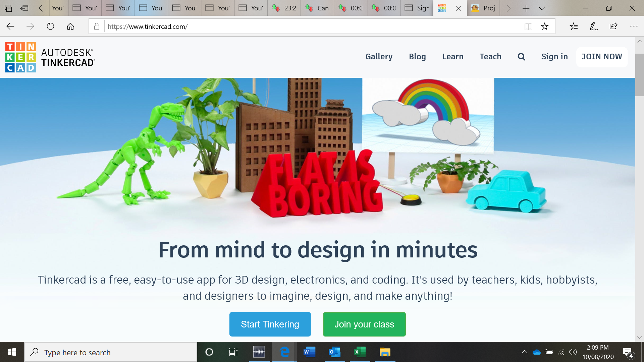This screenshot has width=644, height=362.
Task: Go to browser home page
Action: tap(70, 26)
